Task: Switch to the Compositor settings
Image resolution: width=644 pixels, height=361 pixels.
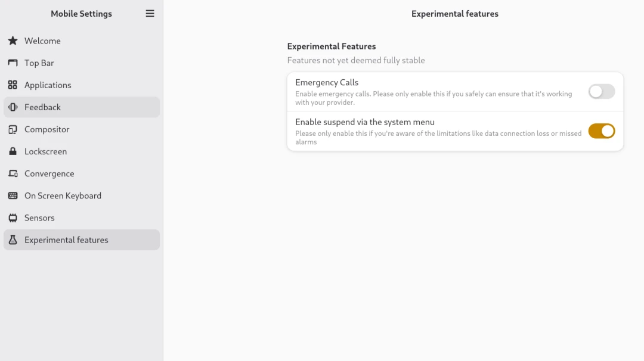Action: click(47, 129)
